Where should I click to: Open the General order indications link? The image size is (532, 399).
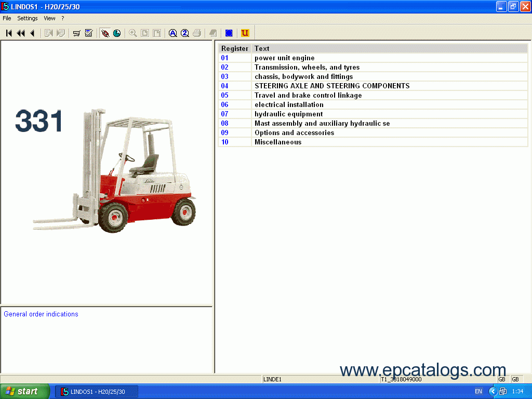coord(41,314)
